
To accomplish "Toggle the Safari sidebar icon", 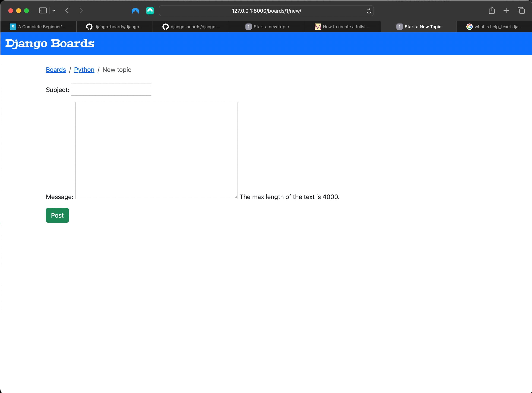I will pyautogui.click(x=43, y=10).
